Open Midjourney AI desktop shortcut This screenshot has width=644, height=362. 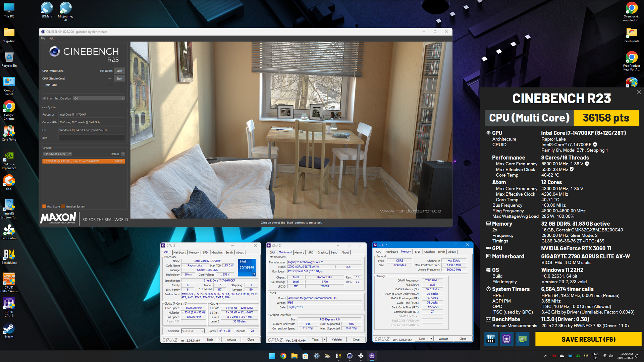pos(65,12)
